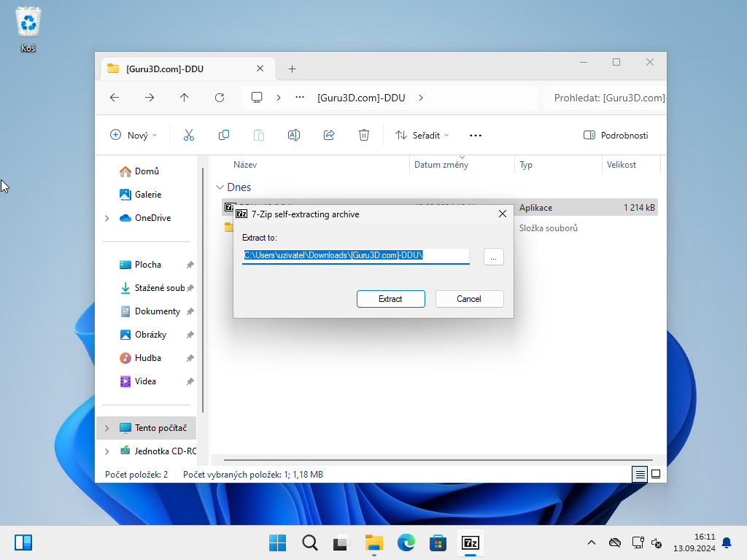Open the browse folder '...' button

(493, 257)
